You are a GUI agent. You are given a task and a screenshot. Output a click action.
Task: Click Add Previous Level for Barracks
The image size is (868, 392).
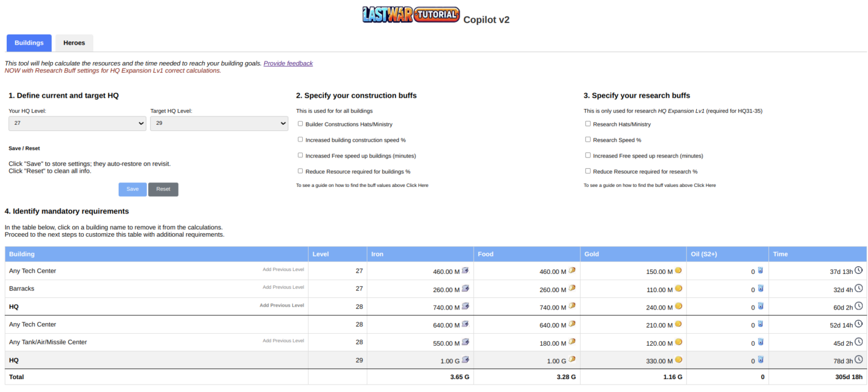[x=283, y=288]
